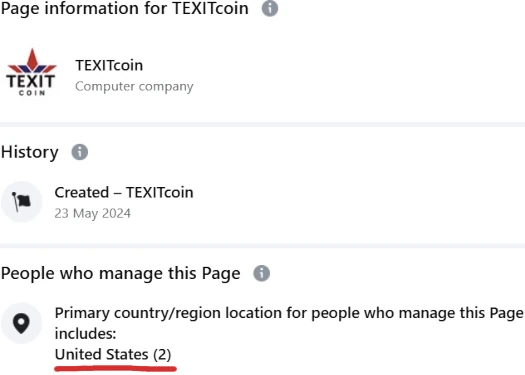Click the Computer company category label

(134, 86)
